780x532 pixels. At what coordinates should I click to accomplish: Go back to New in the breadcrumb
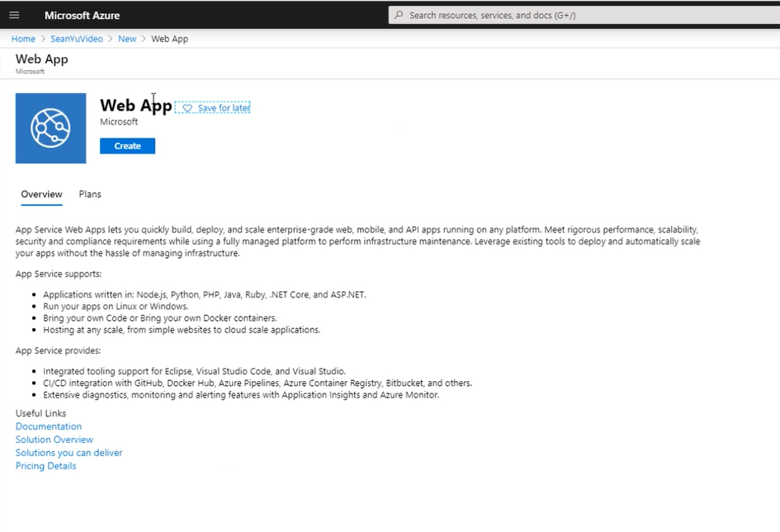(127, 39)
